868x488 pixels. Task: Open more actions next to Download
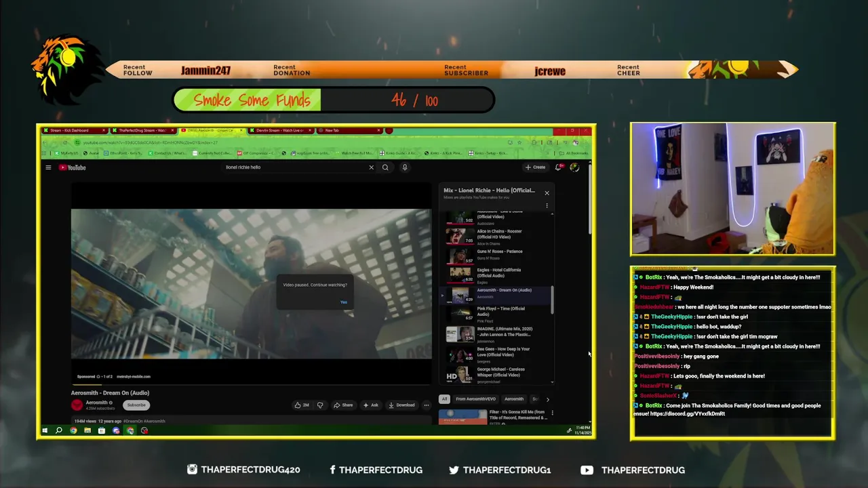[x=426, y=405]
